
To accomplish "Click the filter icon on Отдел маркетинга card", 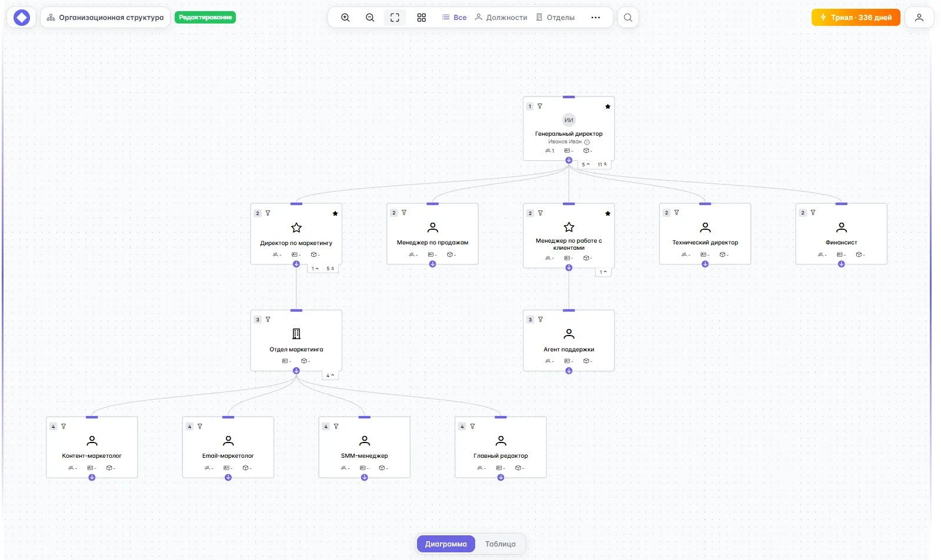I will click(268, 320).
